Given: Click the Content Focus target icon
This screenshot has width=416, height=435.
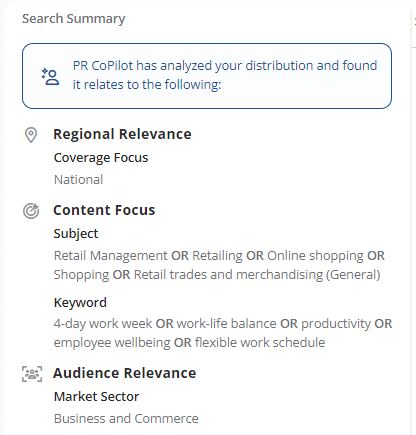Looking at the screenshot, I should [x=31, y=211].
